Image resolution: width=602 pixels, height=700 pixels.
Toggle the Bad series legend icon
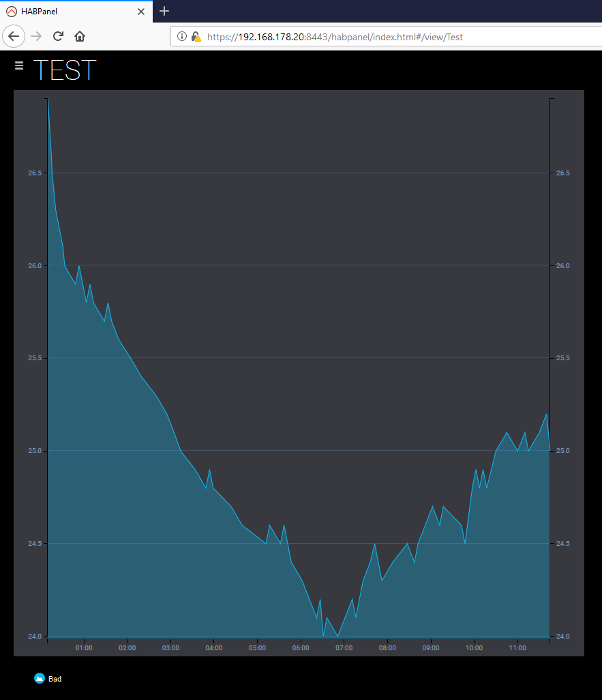tap(40, 678)
